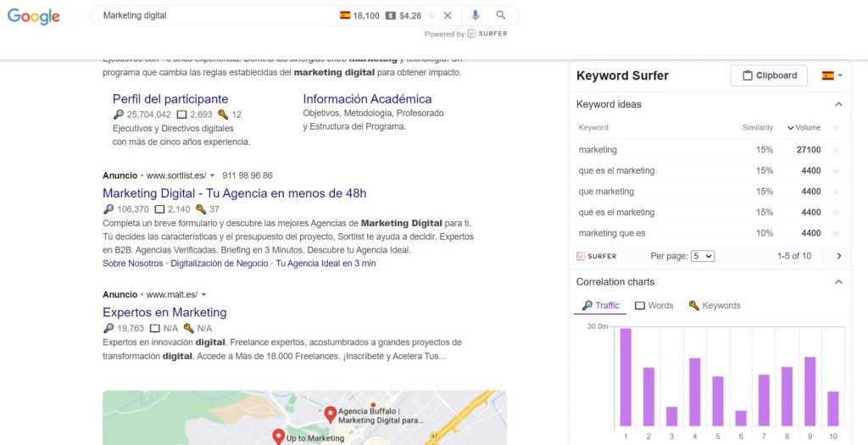Go to next page of keyword ideas
868x445 pixels.
839,256
